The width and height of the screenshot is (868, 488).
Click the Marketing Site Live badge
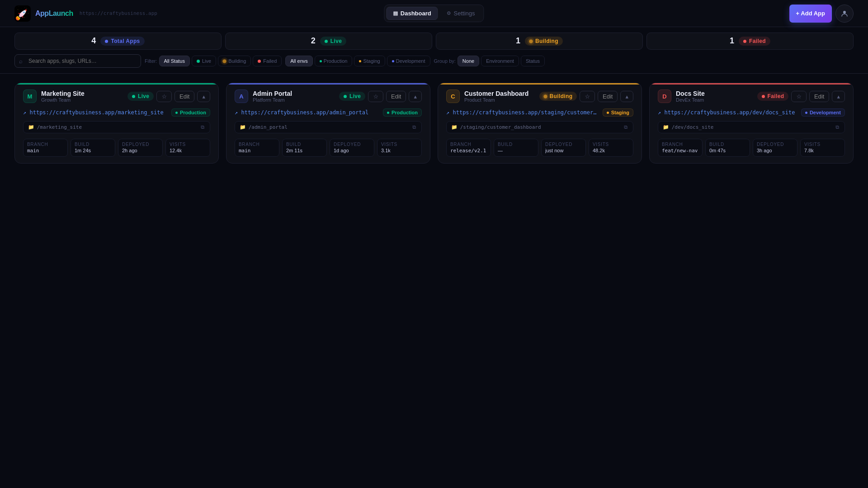coord(141,97)
